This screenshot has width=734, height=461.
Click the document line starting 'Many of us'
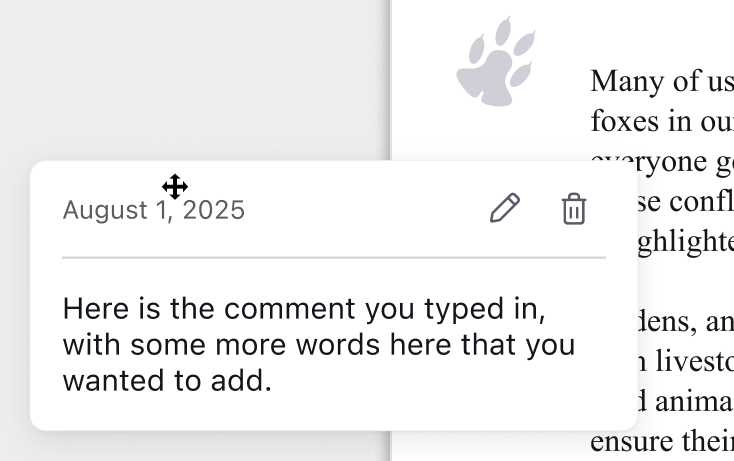pos(661,80)
